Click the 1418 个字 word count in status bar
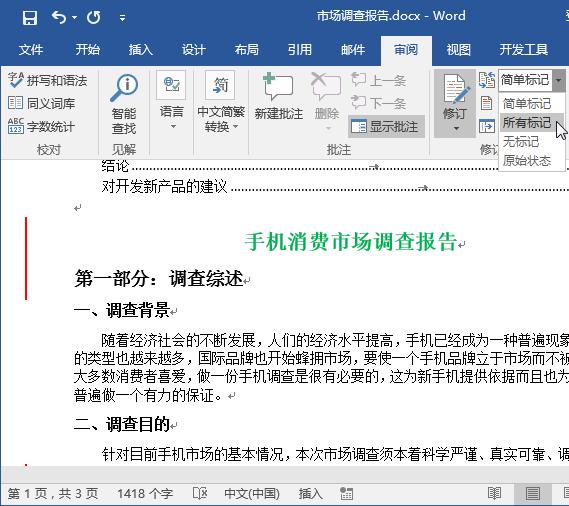This screenshot has height=506, width=569. coord(145,494)
